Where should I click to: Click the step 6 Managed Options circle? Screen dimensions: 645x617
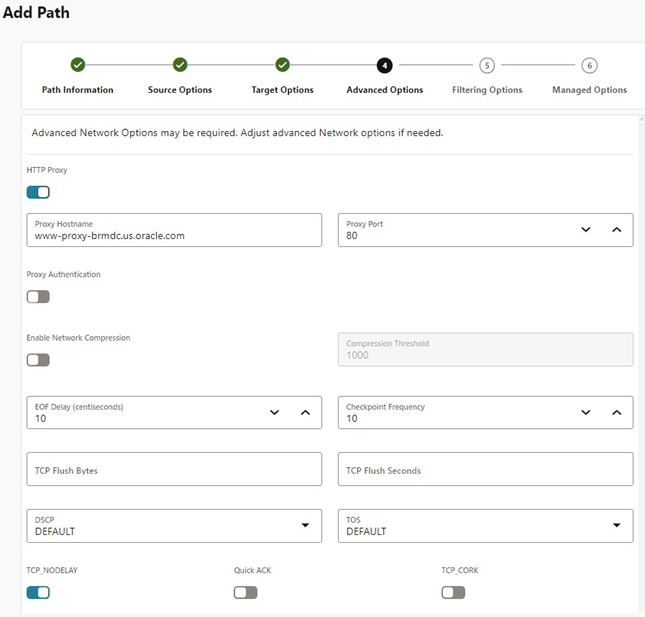pyautogui.click(x=589, y=65)
